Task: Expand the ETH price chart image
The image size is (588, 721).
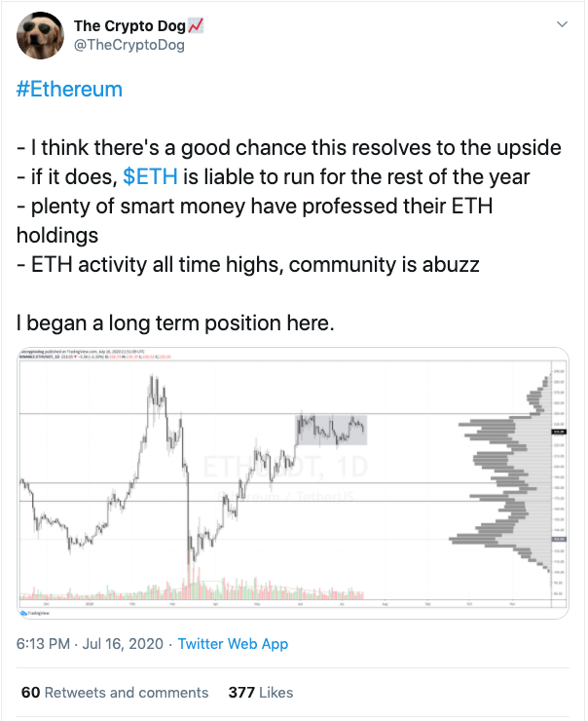Action: pyautogui.click(x=293, y=483)
